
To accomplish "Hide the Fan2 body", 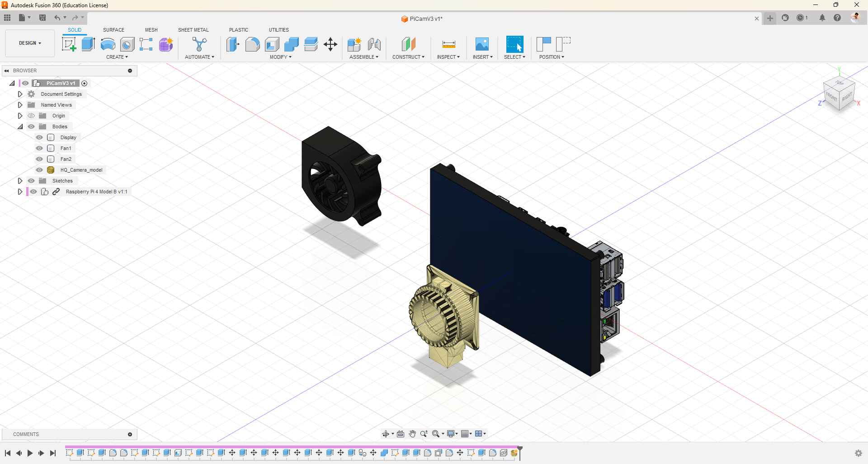I will [x=39, y=159].
